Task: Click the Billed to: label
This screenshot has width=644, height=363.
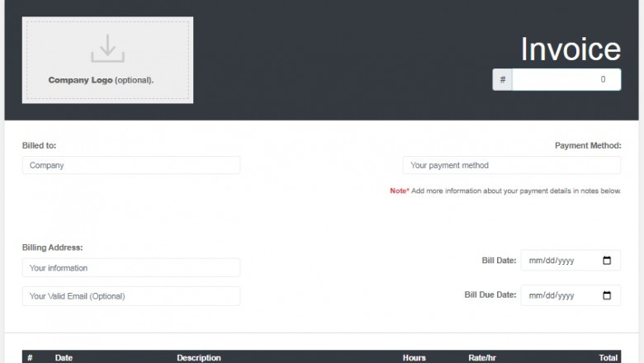Action: click(x=39, y=145)
